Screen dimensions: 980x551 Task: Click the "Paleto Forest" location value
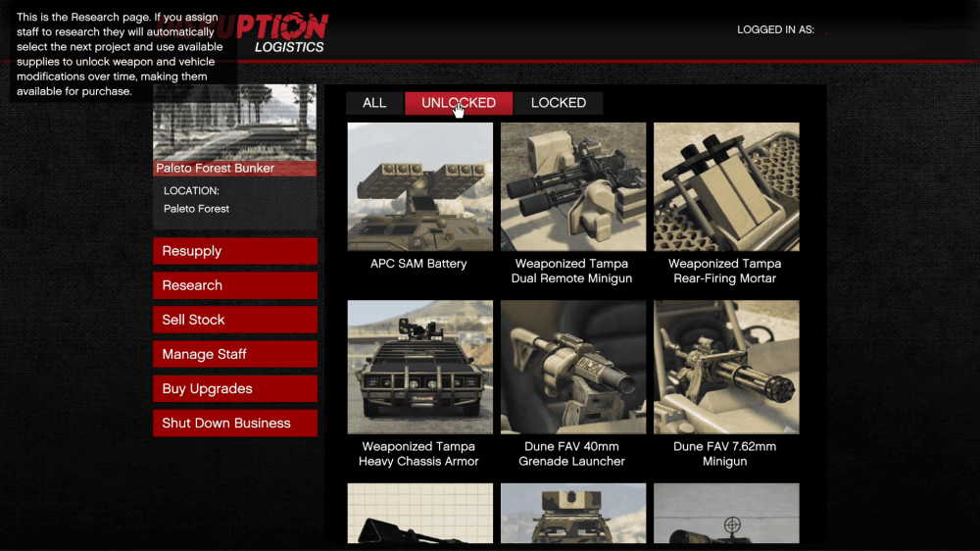[196, 209]
